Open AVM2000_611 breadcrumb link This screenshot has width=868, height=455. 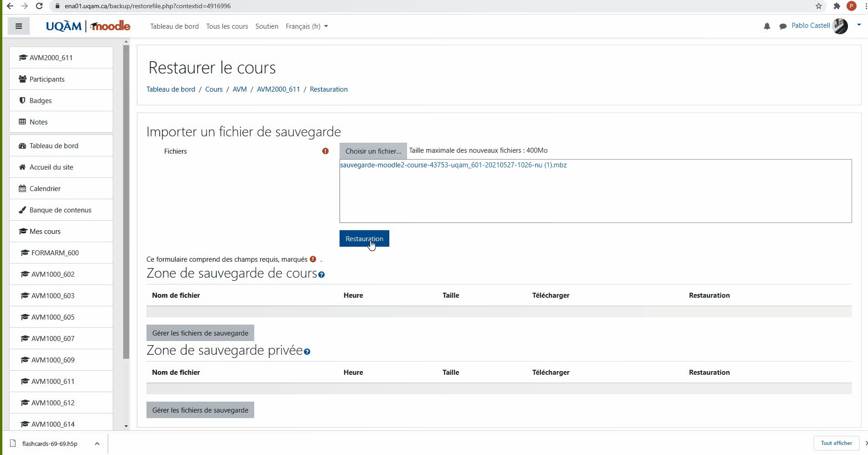tap(278, 89)
